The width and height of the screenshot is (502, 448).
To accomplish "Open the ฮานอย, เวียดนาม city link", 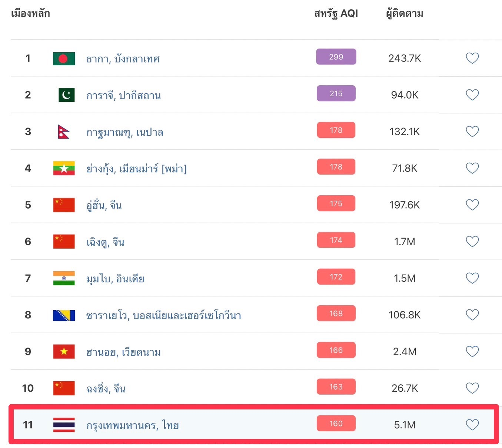I will 124,352.
